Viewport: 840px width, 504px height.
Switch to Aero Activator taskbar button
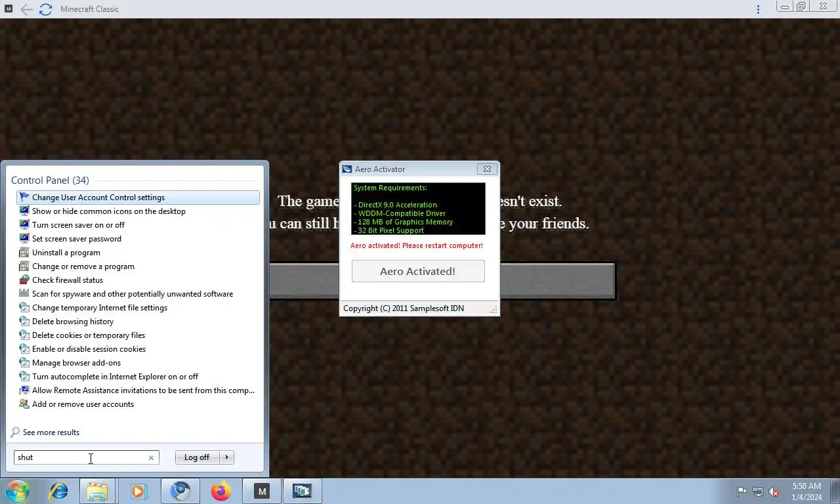coord(302,491)
